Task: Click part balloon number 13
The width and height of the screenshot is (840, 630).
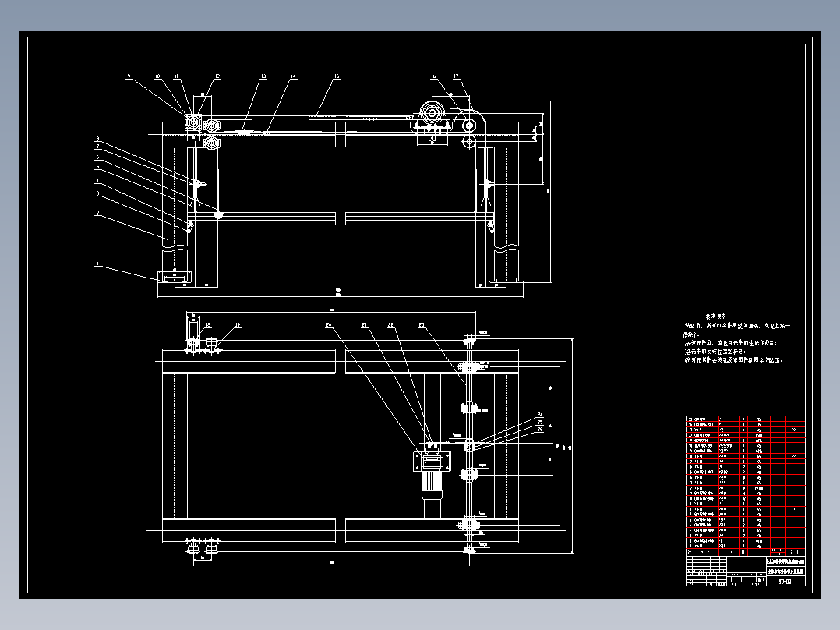Action: [263, 76]
